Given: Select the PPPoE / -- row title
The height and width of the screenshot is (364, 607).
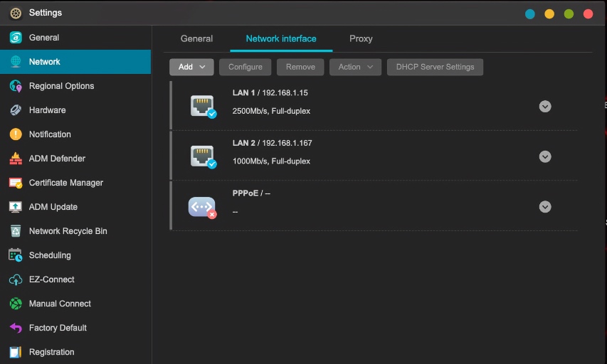Looking at the screenshot, I should pos(251,193).
